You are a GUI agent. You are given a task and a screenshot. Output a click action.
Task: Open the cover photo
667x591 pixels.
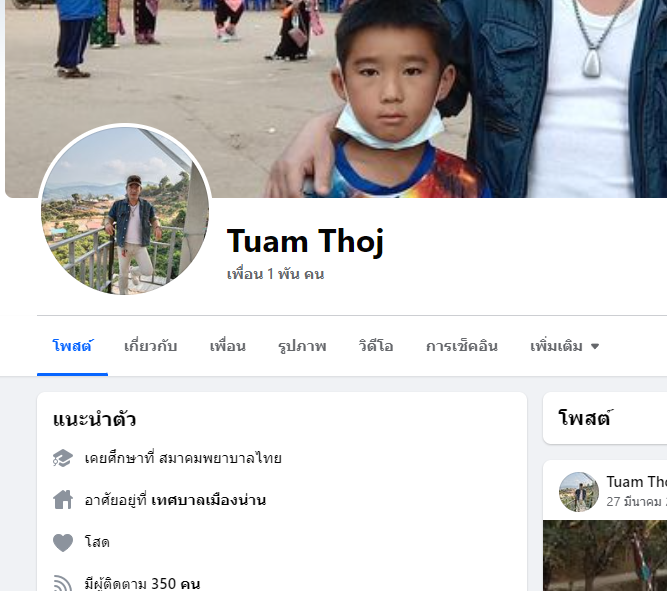click(x=336, y=99)
